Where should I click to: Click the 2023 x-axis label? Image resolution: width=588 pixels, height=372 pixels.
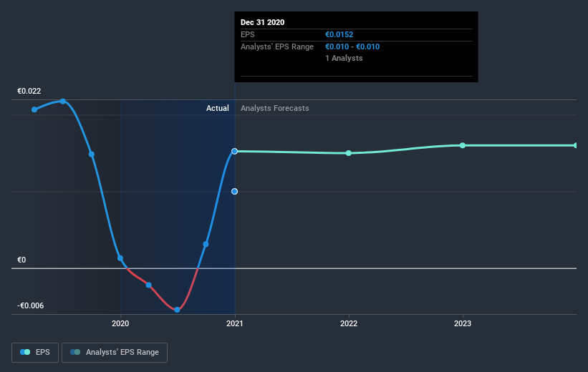point(463,323)
